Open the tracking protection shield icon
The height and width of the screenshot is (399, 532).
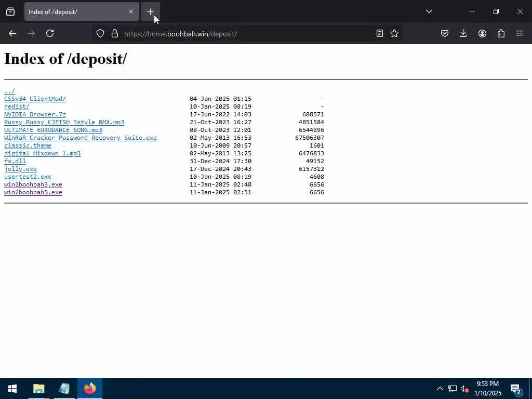point(100,34)
